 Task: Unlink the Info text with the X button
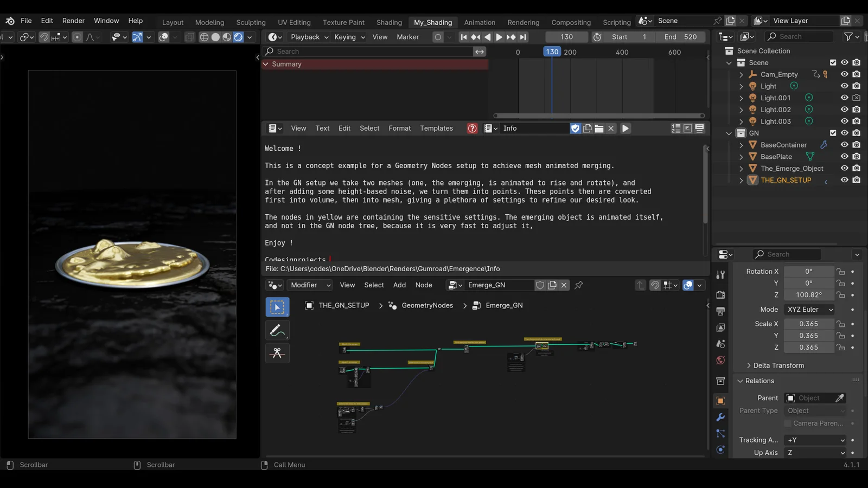611,129
